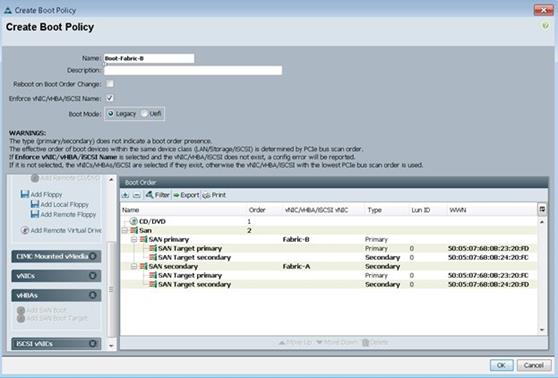Click Export in the Boot Order toolbar
Viewport: 558px width, 378px height.
186,195
